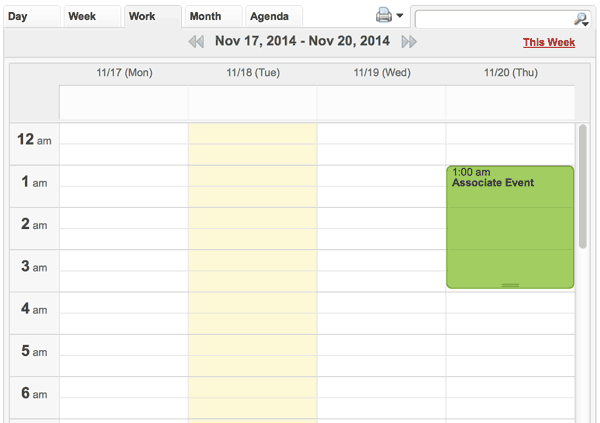Viewport: 600px width, 423px height.
Task: Switch to the Day tab
Action: (x=18, y=16)
